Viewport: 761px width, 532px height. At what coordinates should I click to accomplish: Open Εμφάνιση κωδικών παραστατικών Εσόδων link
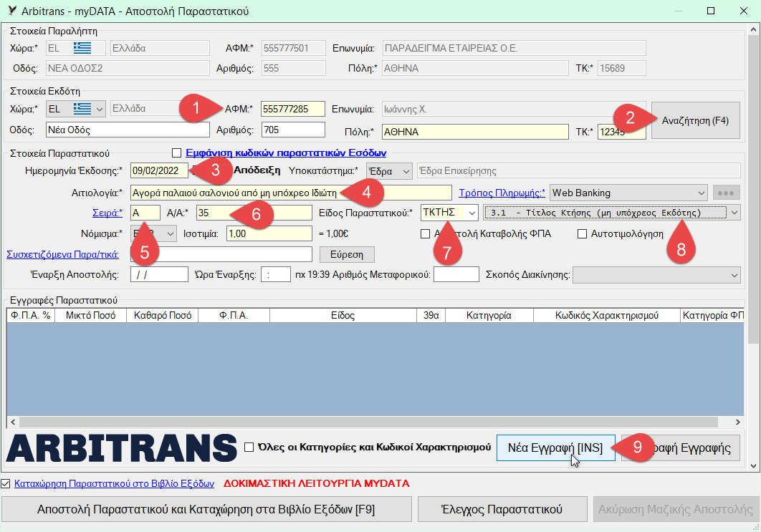click(x=286, y=153)
